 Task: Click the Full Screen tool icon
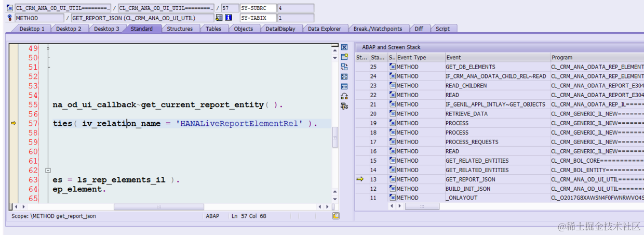click(344, 76)
